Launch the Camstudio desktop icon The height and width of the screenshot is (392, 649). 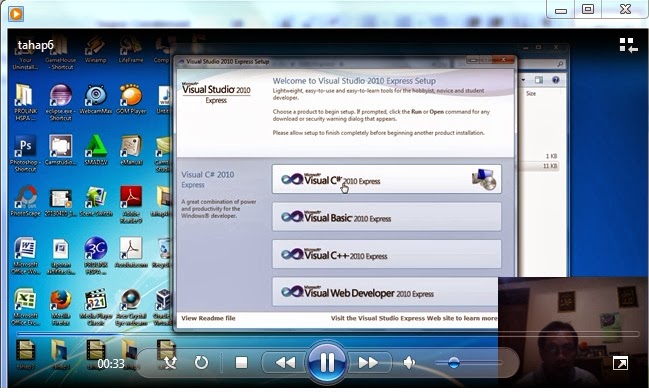pos(60,150)
